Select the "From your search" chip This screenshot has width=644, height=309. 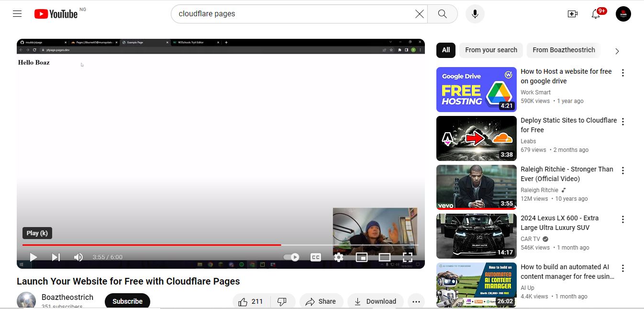[x=491, y=50]
